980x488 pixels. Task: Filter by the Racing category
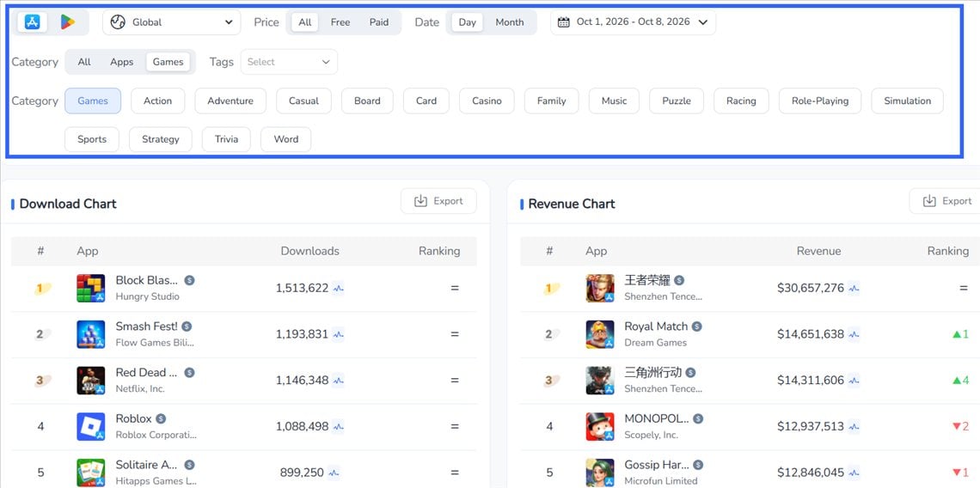(741, 101)
